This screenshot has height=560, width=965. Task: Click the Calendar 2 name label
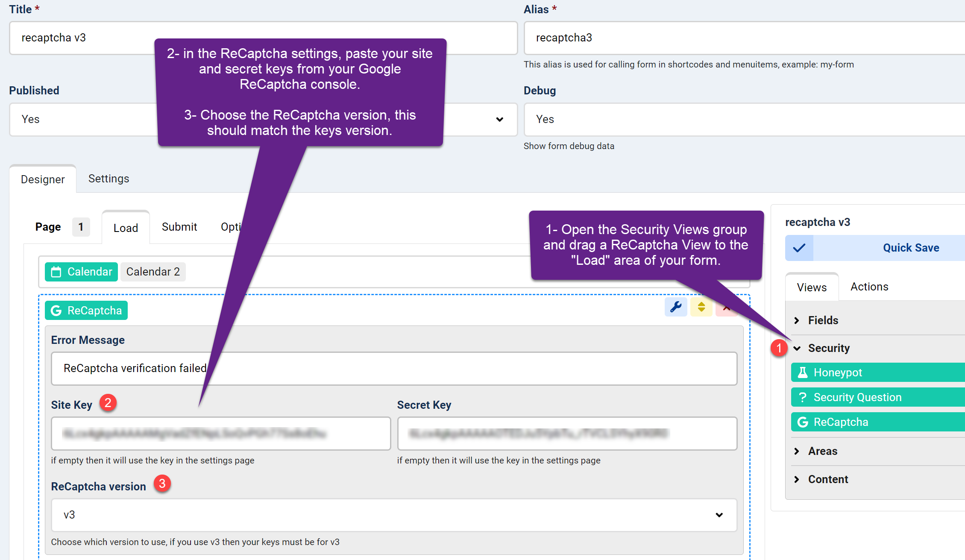pos(153,272)
